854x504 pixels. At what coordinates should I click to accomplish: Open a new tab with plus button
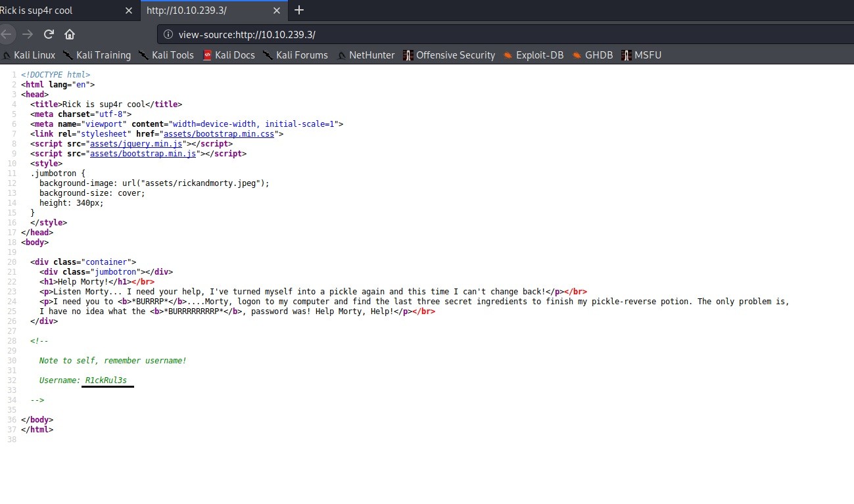(x=299, y=10)
